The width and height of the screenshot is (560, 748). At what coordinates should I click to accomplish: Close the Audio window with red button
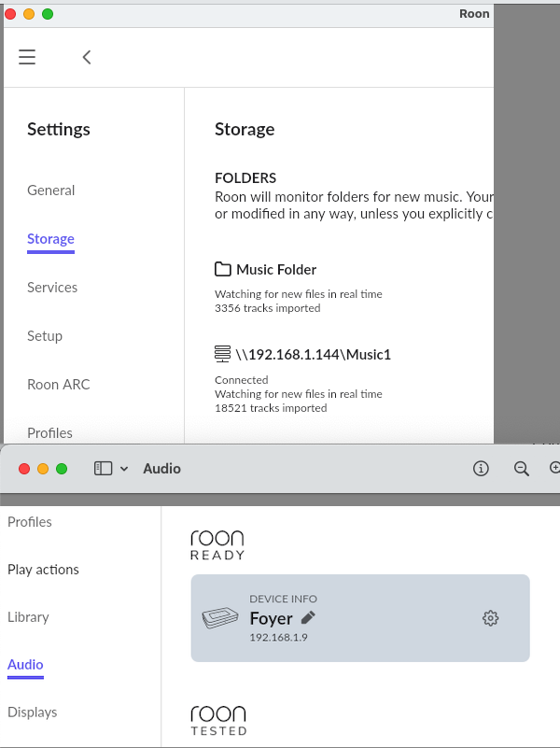tap(24, 469)
